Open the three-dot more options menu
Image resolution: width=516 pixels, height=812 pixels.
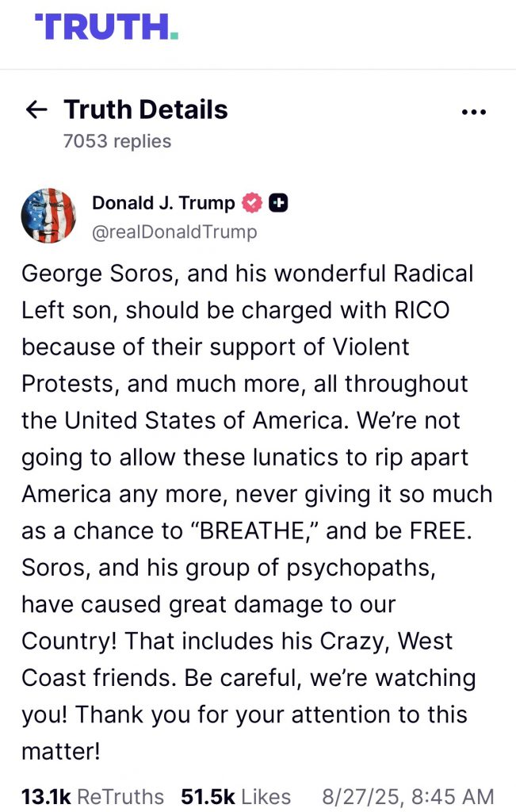click(x=473, y=112)
